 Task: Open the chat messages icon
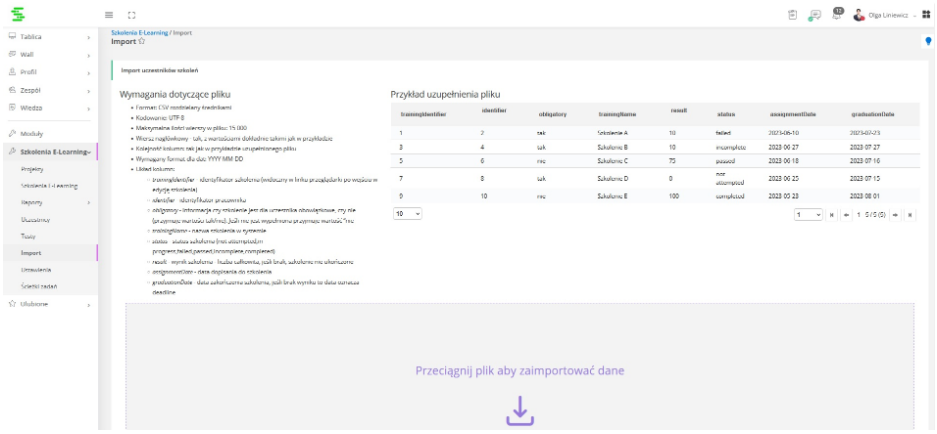[815, 15]
